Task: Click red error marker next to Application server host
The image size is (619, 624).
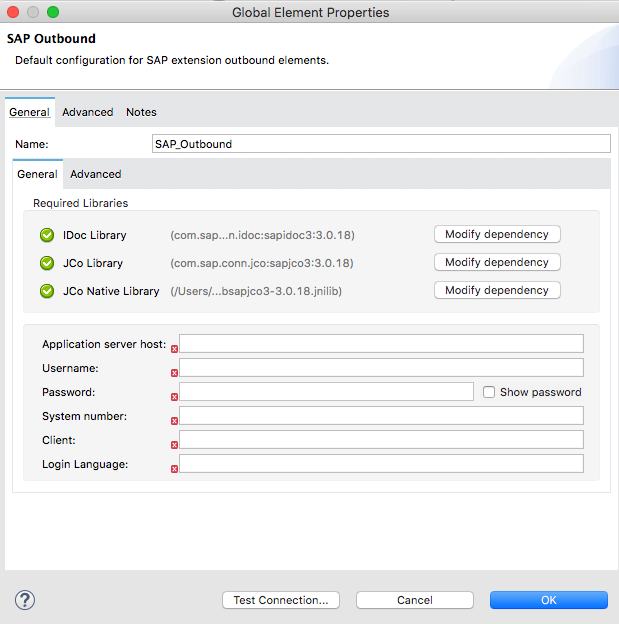Action: pyautogui.click(x=174, y=349)
